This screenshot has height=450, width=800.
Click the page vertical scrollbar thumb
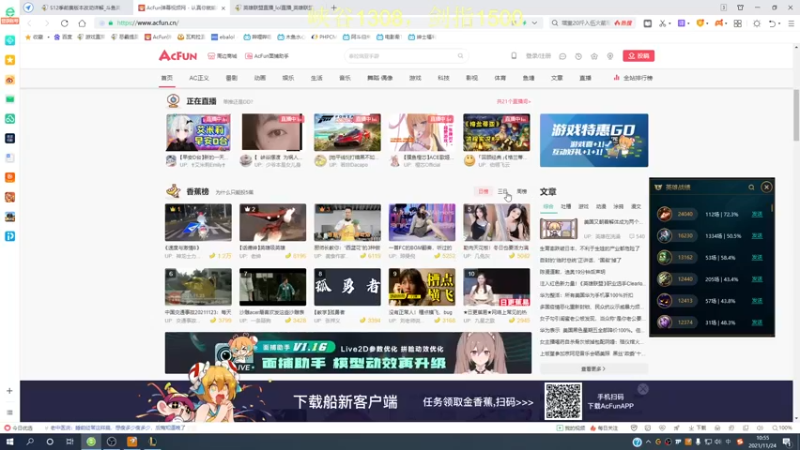click(796, 116)
